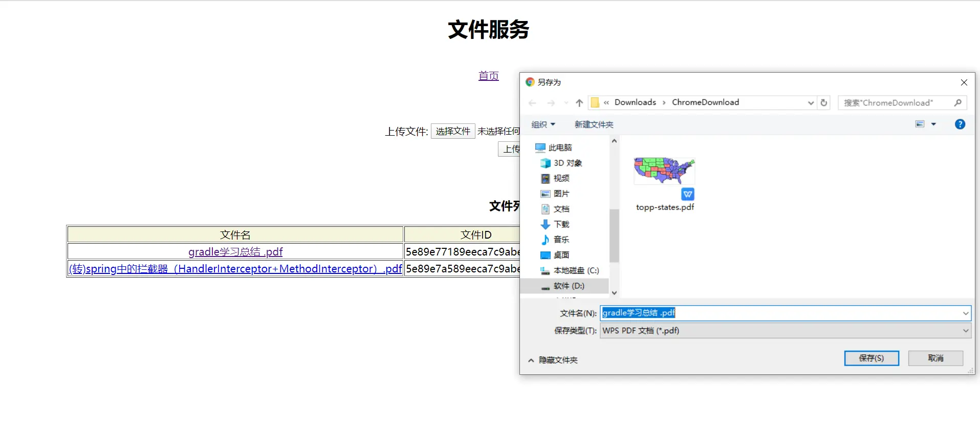Click 新建文件夹 to create folder

click(594, 124)
